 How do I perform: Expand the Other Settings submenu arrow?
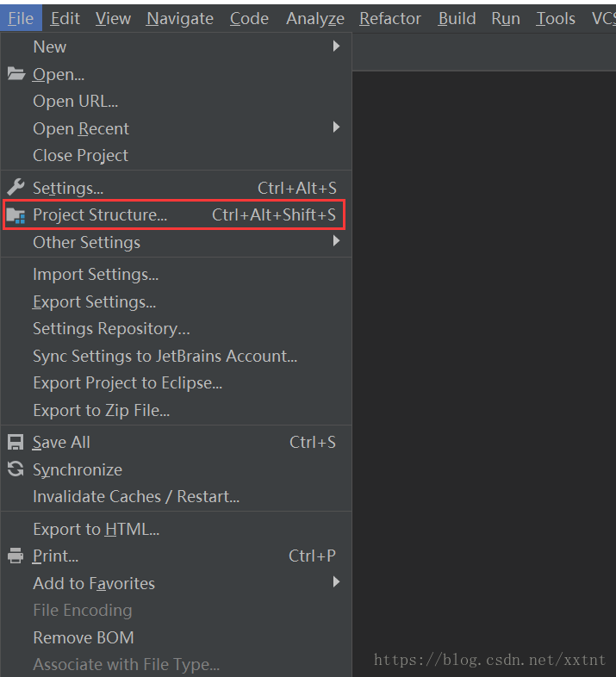pos(336,241)
